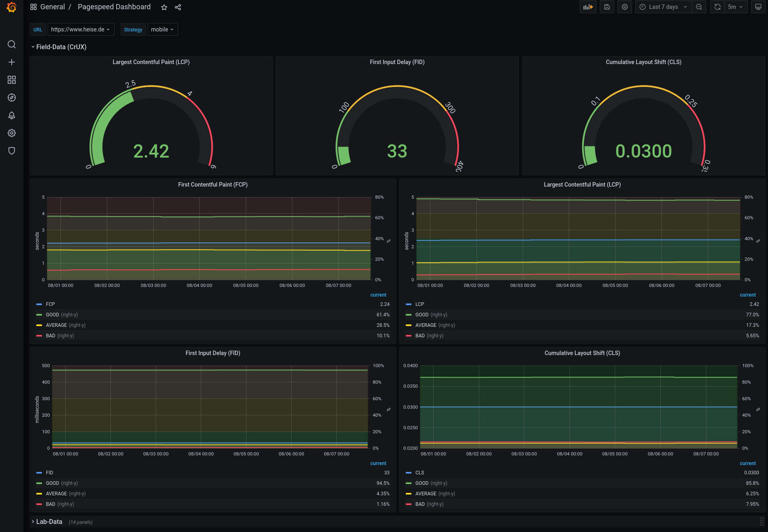The image size is (768, 532).
Task: Toggle CLS series in CLS graph legend
Action: click(419, 473)
